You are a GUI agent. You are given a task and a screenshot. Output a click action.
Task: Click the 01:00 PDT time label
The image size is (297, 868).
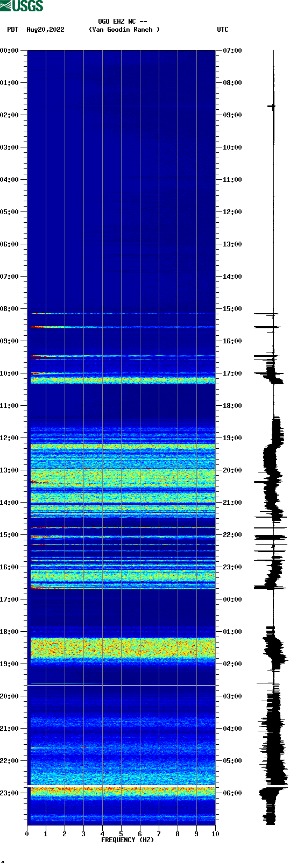click(9, 83)
